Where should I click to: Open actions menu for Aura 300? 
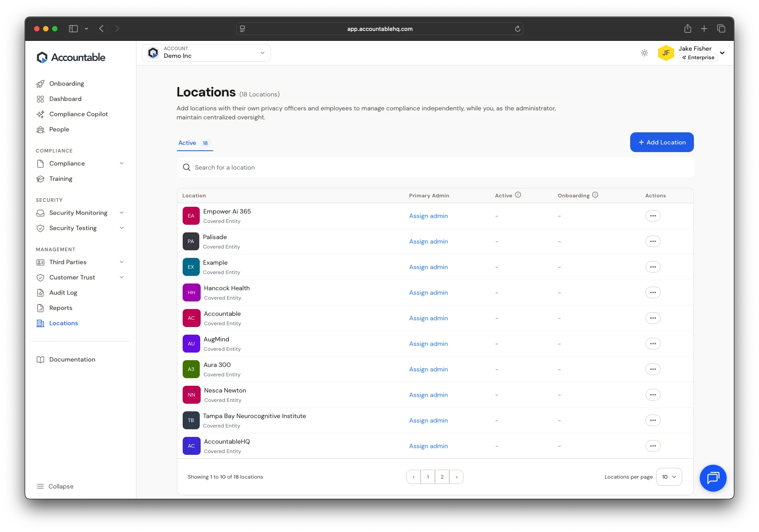coord(653,370)
